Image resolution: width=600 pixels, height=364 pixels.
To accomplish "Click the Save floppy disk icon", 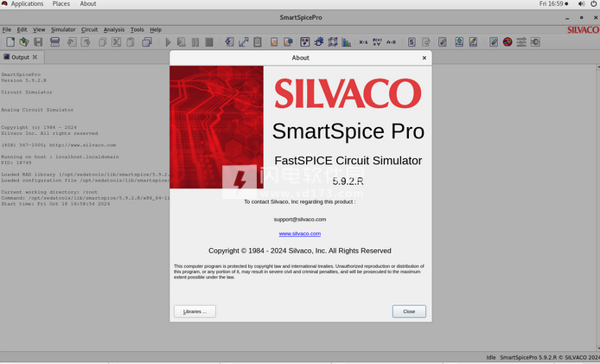I will pyautogui.click(x=38, y=42).
